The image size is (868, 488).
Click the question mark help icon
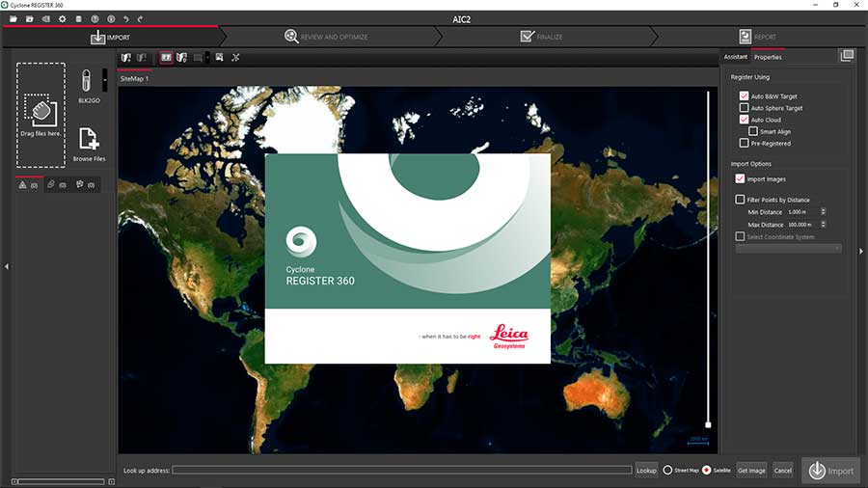[95, 19]
